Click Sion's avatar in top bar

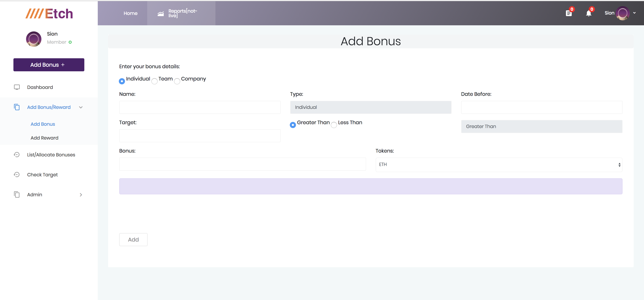tap(623, 13)
